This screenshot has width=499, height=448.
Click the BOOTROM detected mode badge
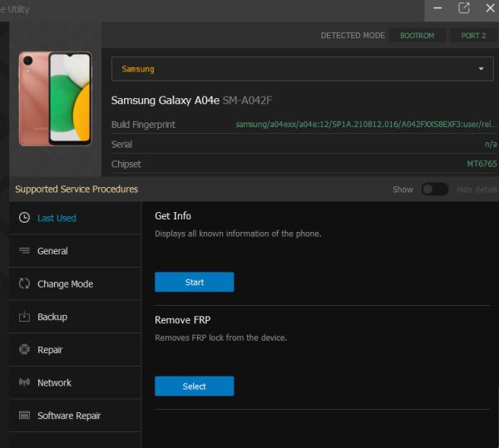[x=417, y=35]
